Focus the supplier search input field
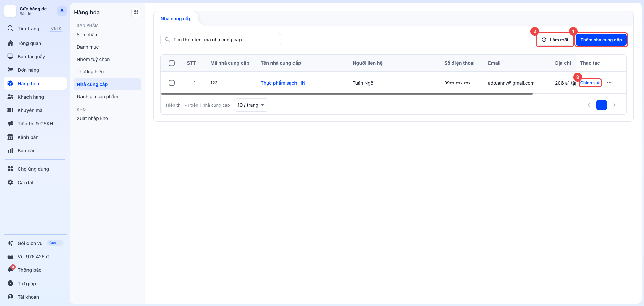 click(x=221, y=40)
